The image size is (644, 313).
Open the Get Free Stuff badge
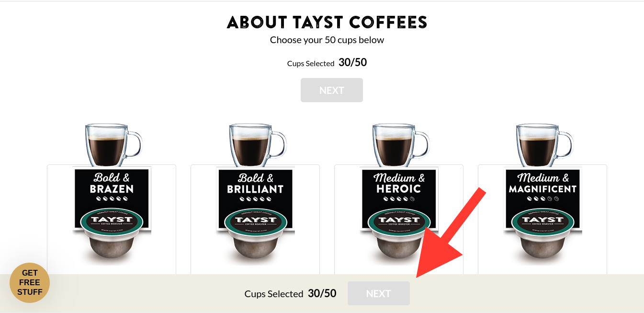click(x=30, y=283)
